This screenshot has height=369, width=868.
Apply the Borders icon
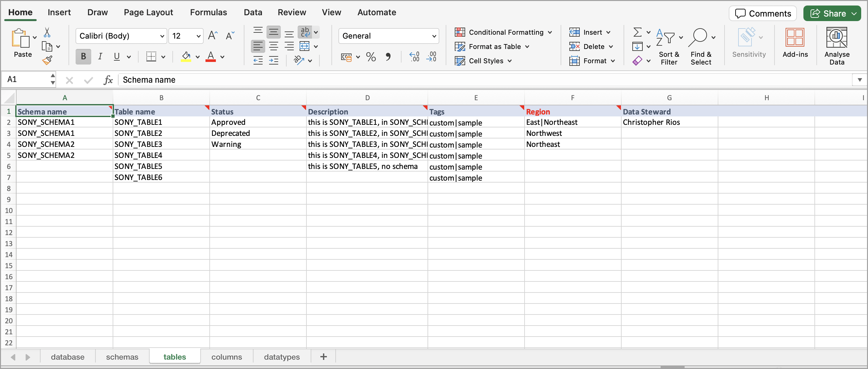click(x=151, y=56)
